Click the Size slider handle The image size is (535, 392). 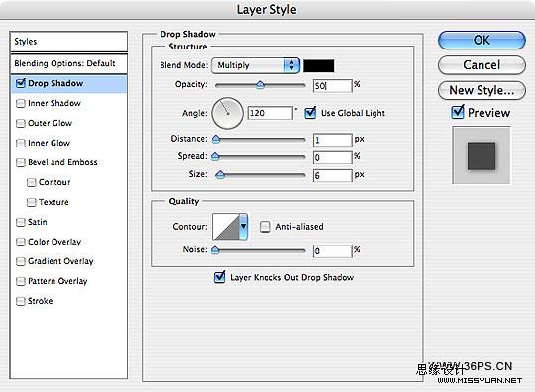220,175
